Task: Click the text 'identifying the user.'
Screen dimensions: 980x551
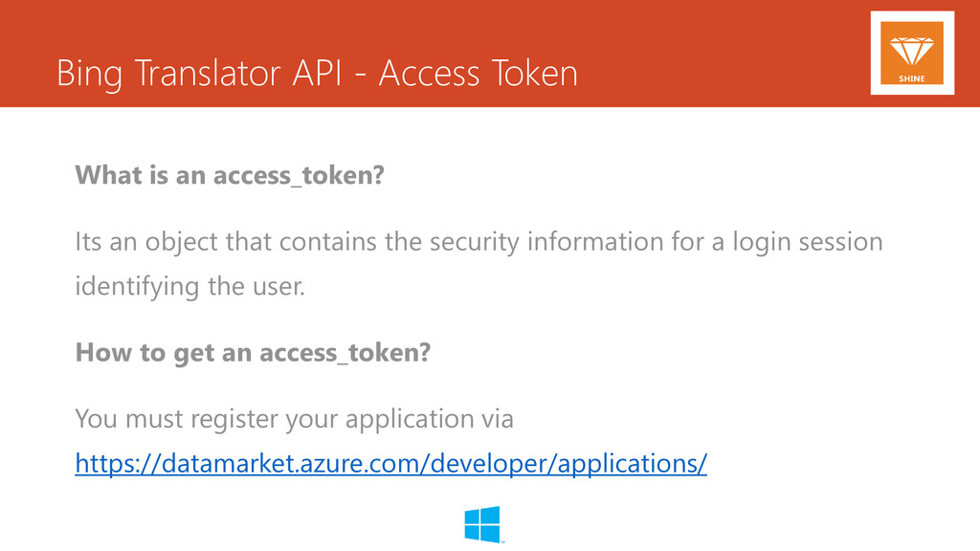Action: pyautogui.click(x=190, y=287)
